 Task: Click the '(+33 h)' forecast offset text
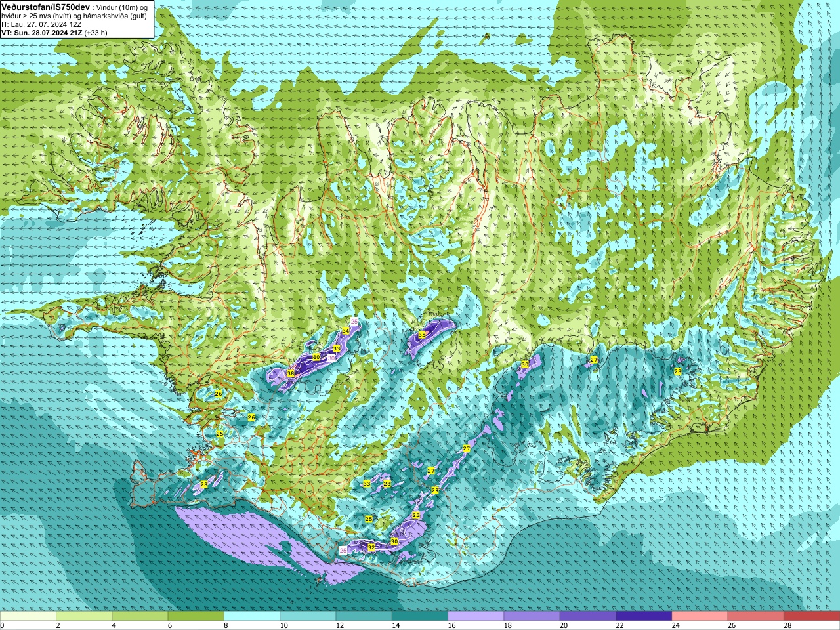tap(96, 33)
